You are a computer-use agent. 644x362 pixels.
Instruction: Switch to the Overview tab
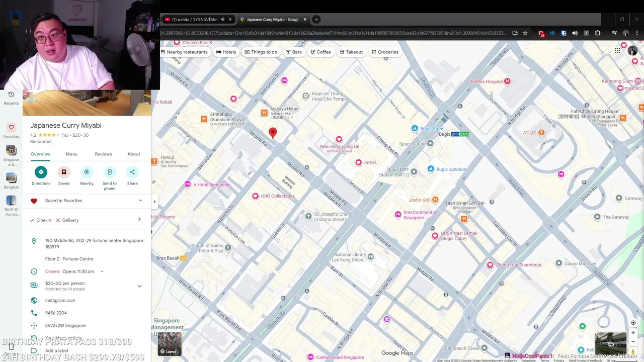tap(40, 154)
